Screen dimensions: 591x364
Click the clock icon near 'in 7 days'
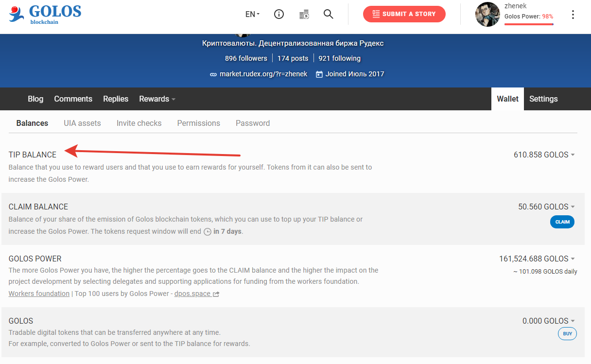[x=208, y=232]
